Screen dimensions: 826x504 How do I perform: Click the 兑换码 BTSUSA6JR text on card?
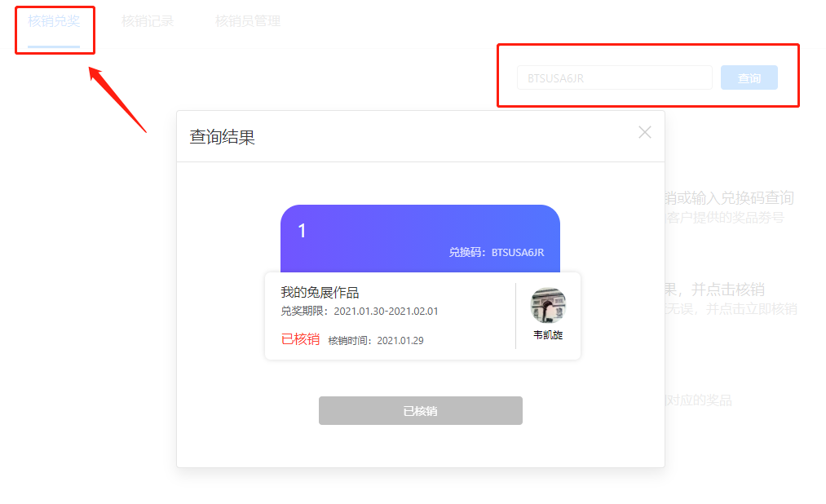click(x=497, y=252)
